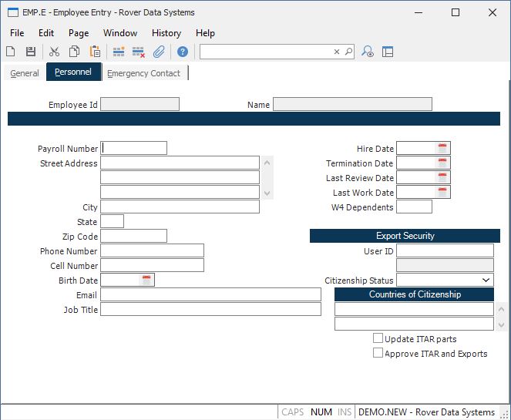Open the Hire Date calendar picker
The image size is (511, 420).
(x=442, y=148)
